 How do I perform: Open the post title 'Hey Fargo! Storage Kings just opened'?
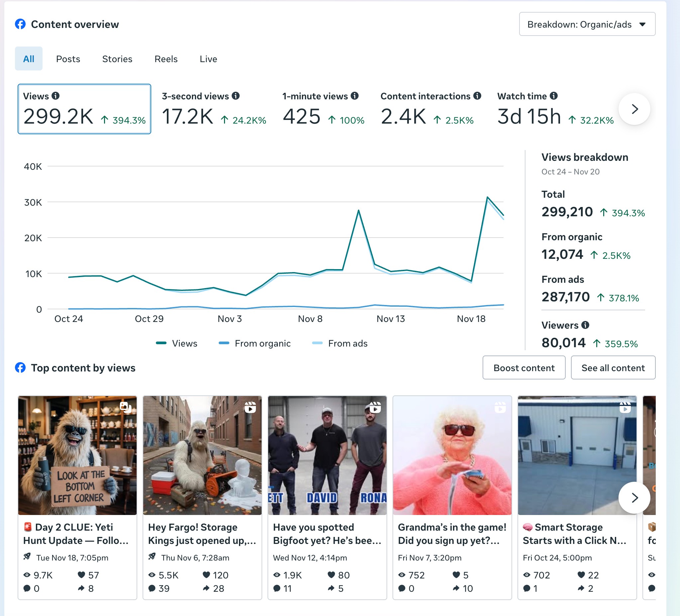tap(202, 534)
